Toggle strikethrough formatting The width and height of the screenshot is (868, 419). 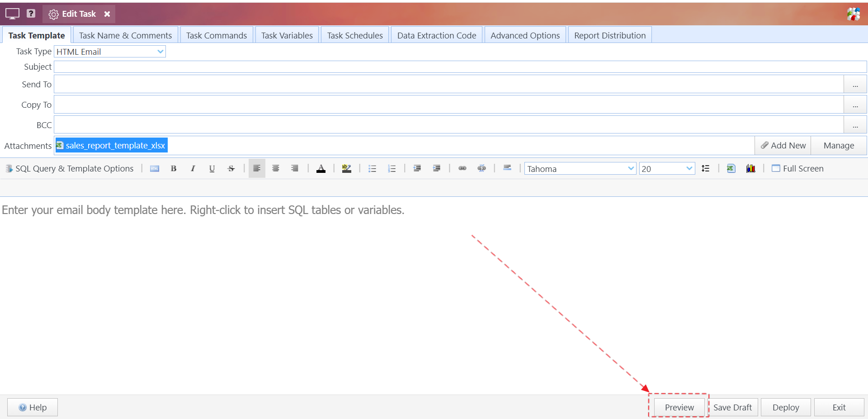[231, 168]
